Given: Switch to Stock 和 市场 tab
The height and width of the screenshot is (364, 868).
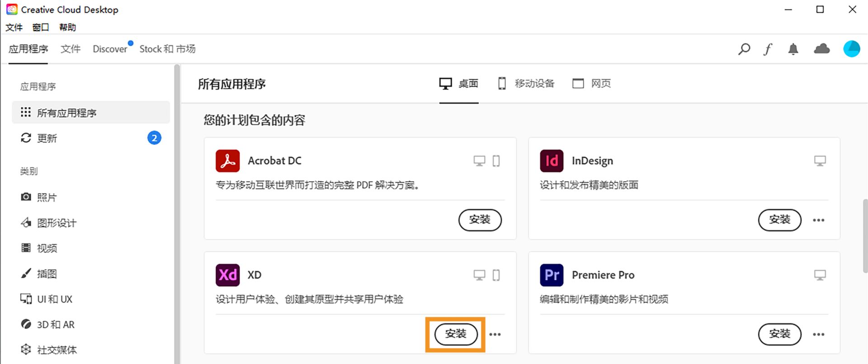Looking at the screenshot, I should (x=167, y=49).
